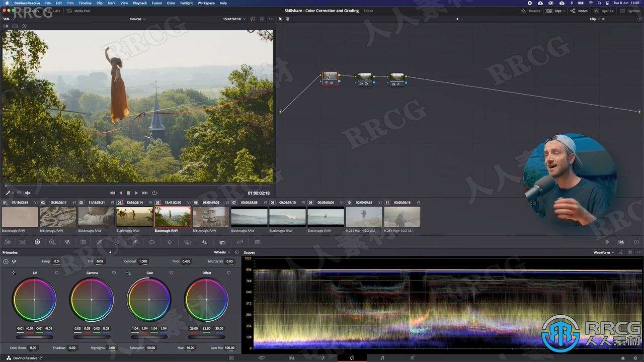Screen dimensions: 644x362
Task: Enable auto balance button
Action: [x=6, y=261]
